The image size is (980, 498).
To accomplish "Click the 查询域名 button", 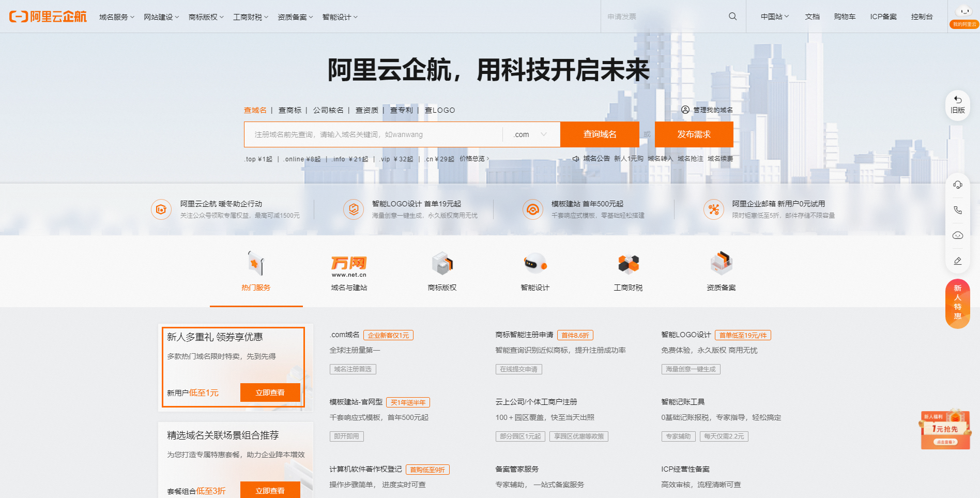I will [x=600, y=134].
